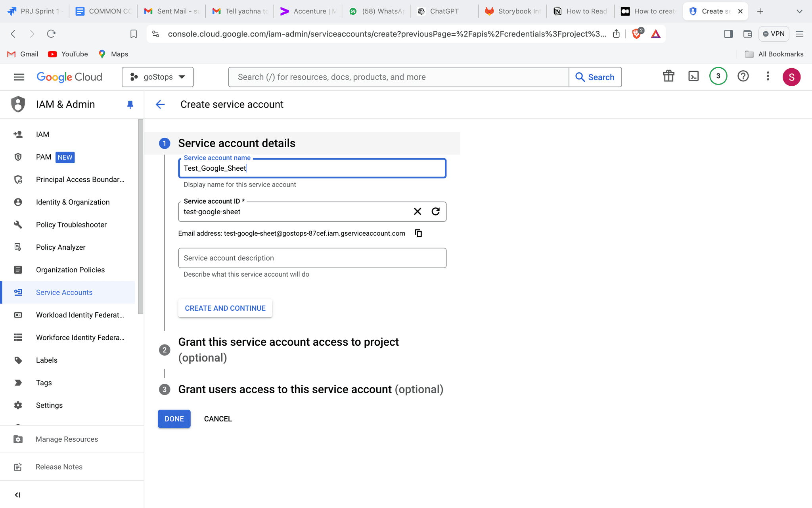Regenerate the service account ID
Viewport: 812px width, 508px height.
435,211
